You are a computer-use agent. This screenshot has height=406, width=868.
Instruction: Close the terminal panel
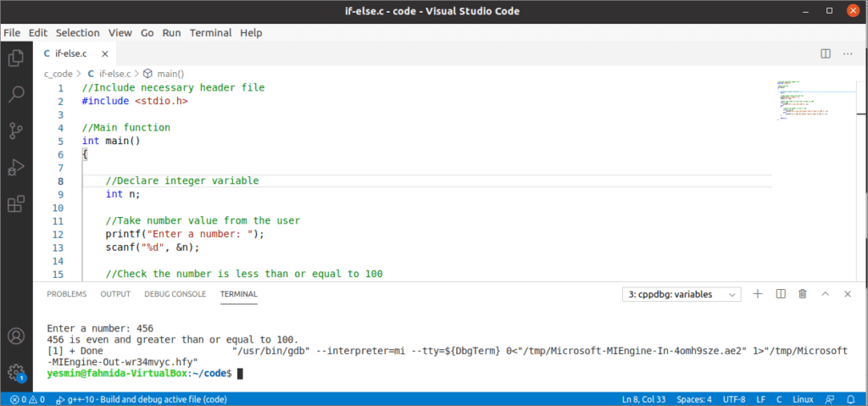click(x=848, y=294)
